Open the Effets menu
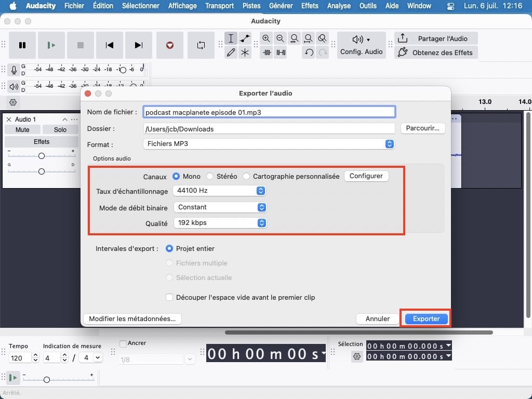The width and height of the screenshot is (532, 399). point(310,6)
